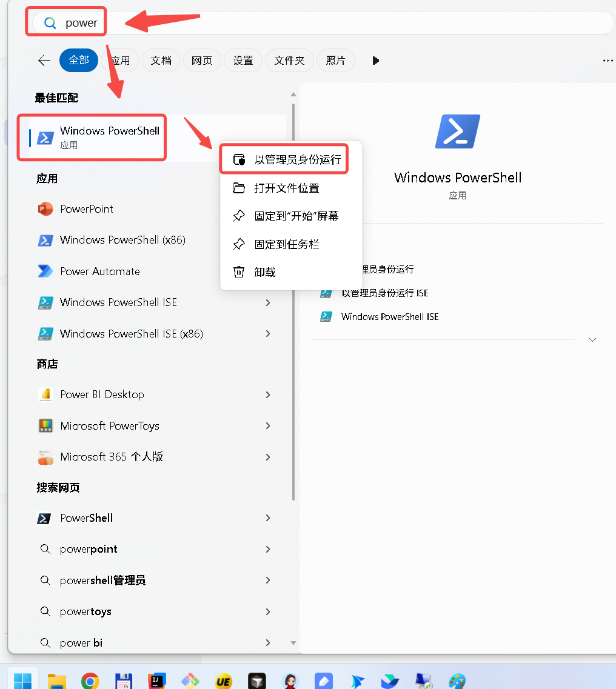Expand Microsoft 365 个人版 chevron
The width and height of the screenshot is (616, 689).
pyautogui.click(x=268, y=457)
